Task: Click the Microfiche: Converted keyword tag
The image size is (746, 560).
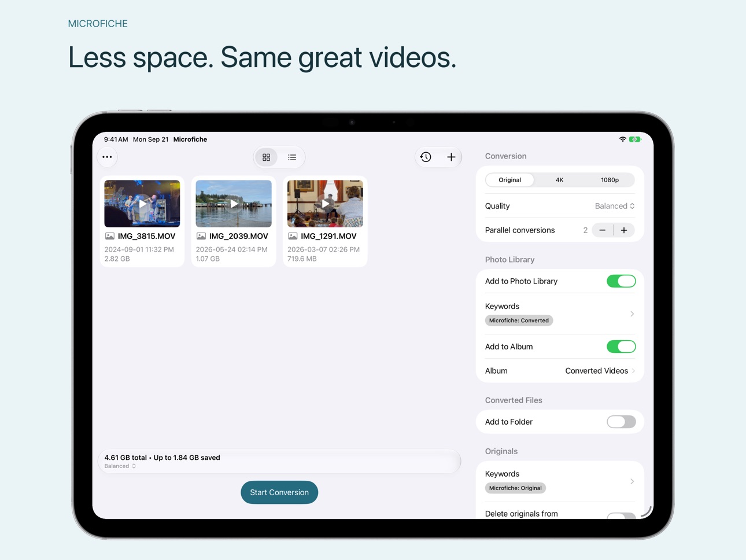Action: pos(519,320)
